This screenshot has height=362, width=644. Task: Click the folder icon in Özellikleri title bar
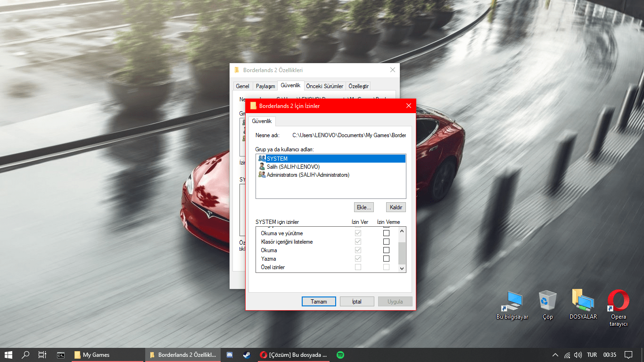[237, 70]
